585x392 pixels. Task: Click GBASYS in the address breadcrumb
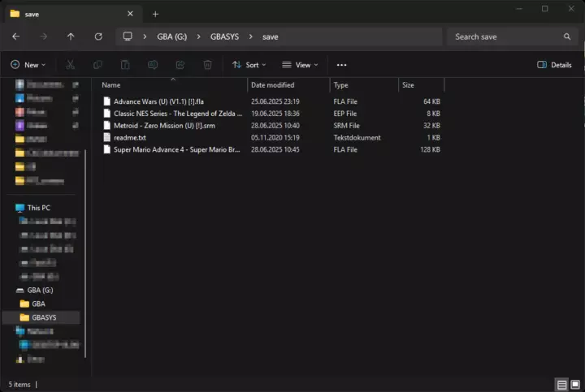[224, 37]
